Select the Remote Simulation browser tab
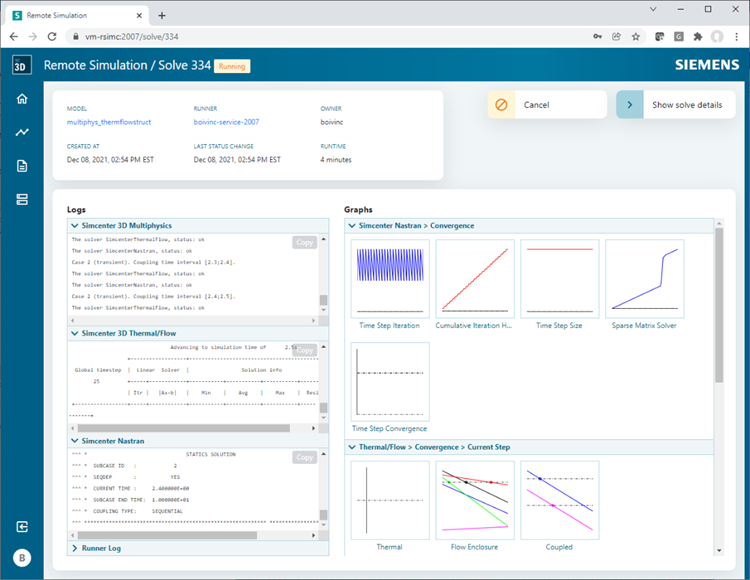The image size is (750, 580). pos(77,15)
